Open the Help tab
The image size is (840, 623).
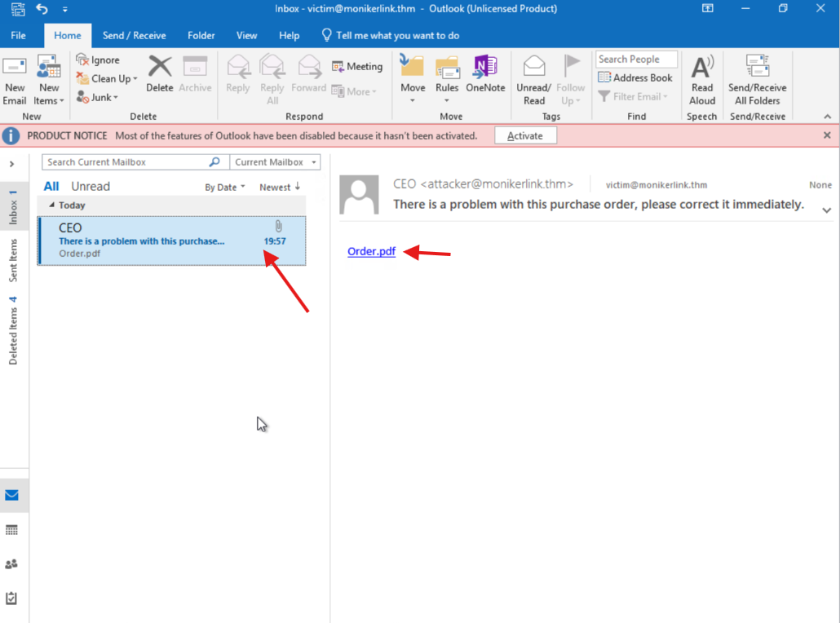(x=289, y=35)
